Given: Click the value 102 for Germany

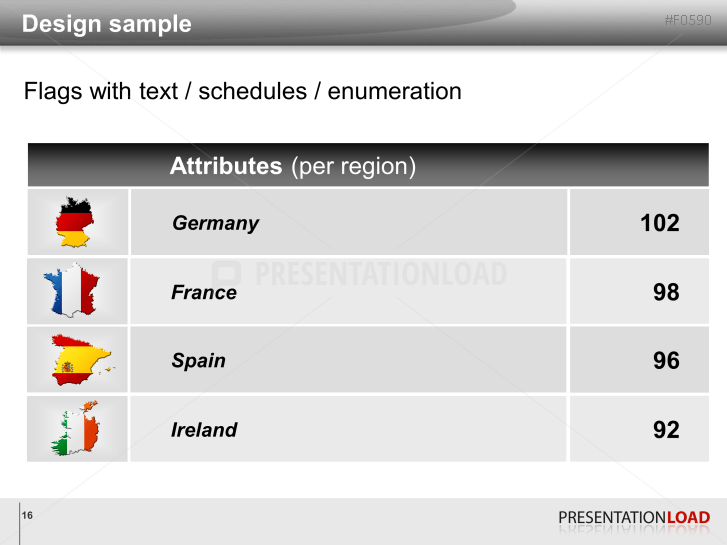Looking at the screenshot, I should [660, 223].
